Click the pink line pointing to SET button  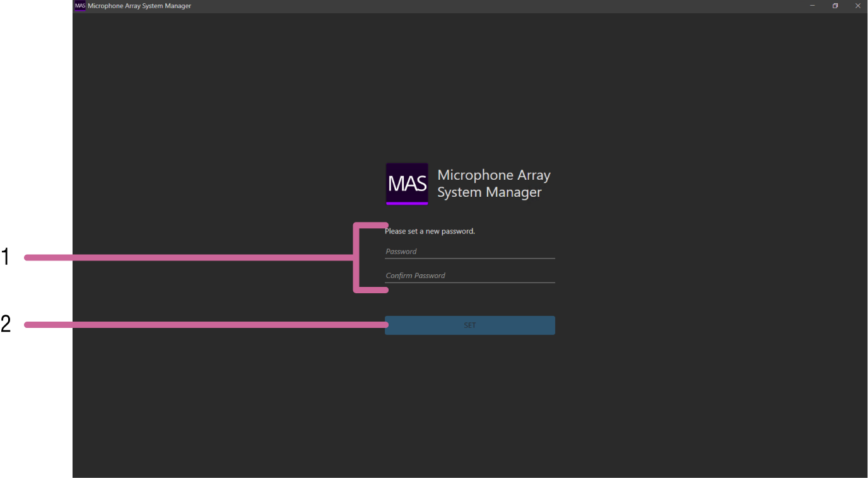227,325
